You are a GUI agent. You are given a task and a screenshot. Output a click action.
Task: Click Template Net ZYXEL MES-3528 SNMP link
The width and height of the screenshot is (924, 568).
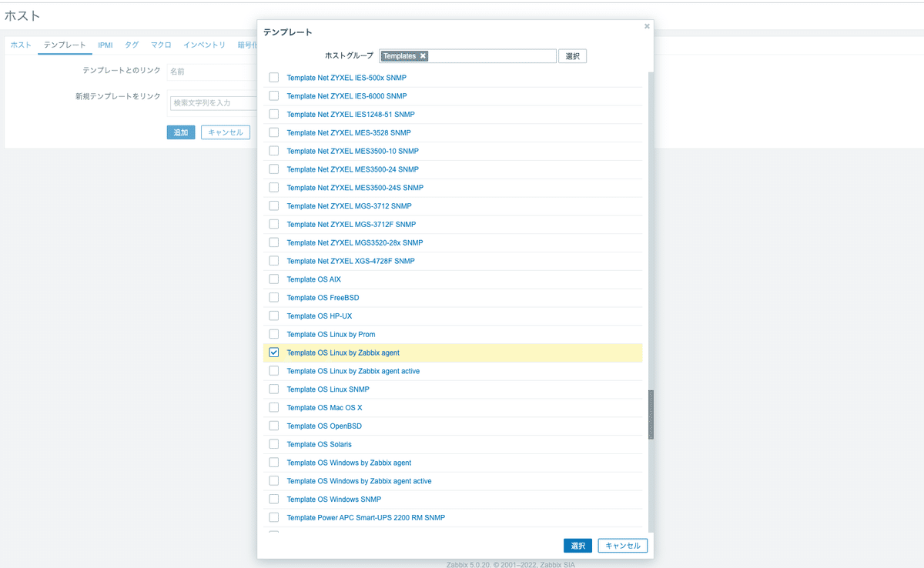[x=349, y=132]
